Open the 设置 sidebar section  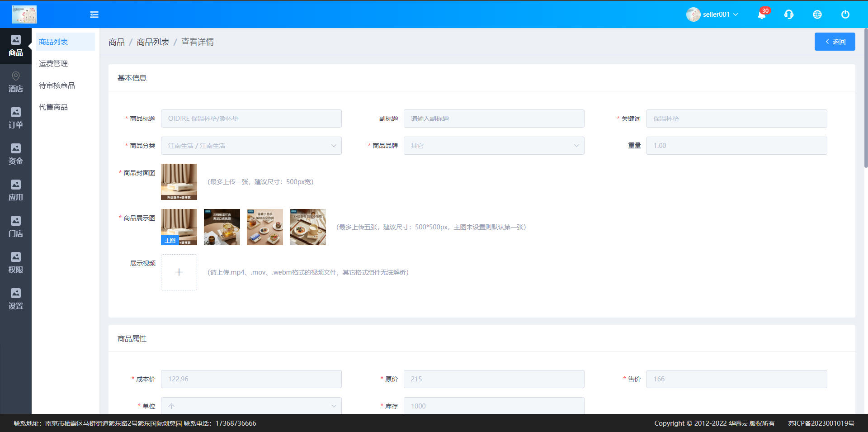coord(15,299)
